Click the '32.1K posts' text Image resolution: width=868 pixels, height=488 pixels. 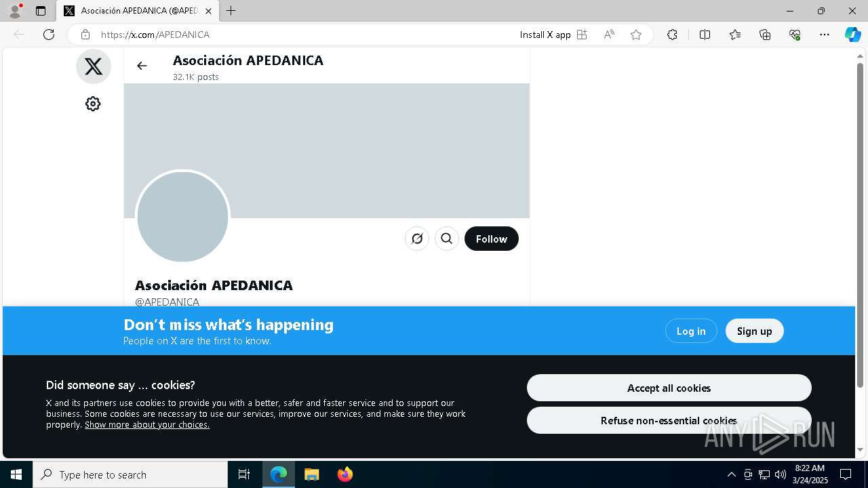pyautogui.click(x=196, y=77)
